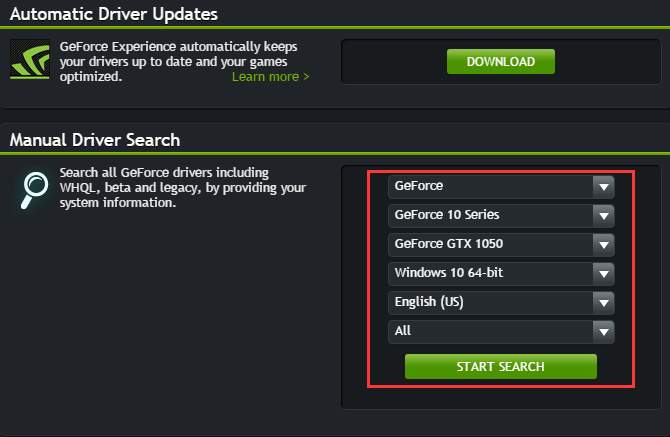Click the magnifying glass search icon
The height and width of the screenshot is (437, 670).
34,190
